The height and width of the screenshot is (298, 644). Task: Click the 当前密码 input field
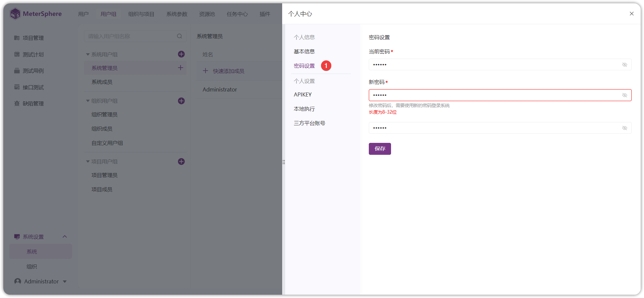coord(500,65)
